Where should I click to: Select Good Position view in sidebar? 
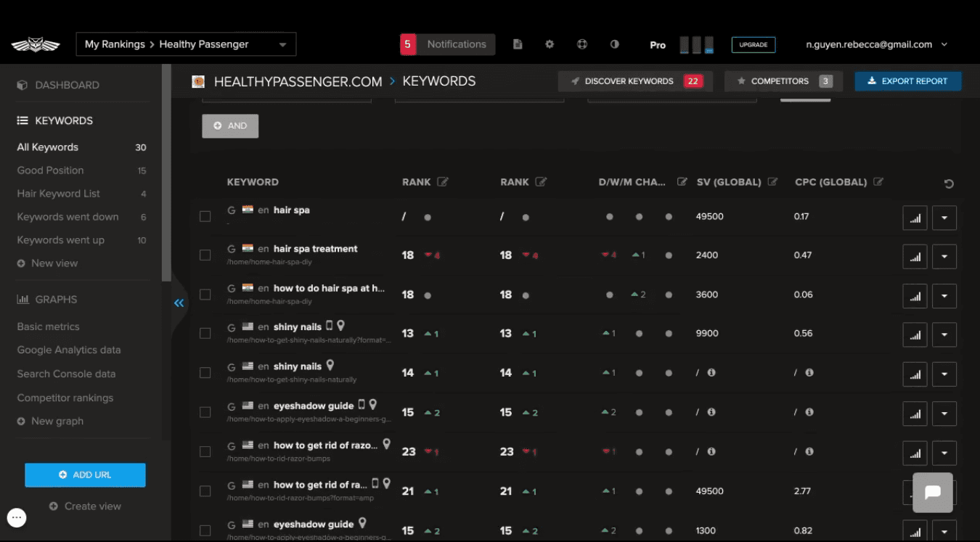pos(51,171)
